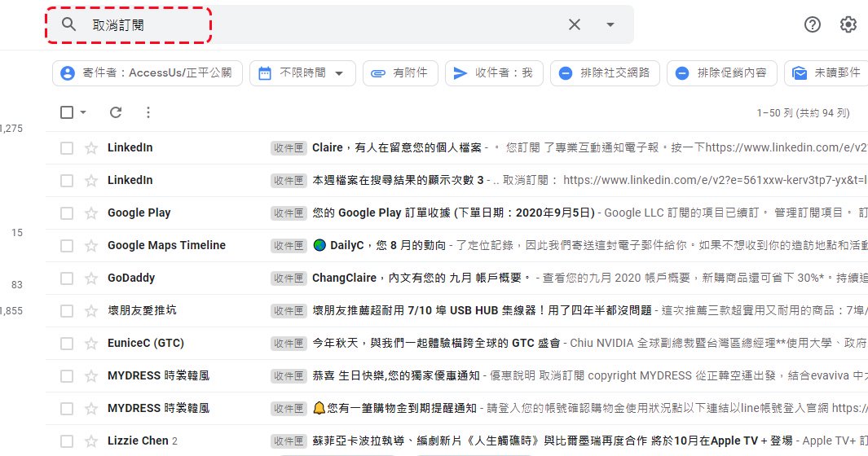Toggle the select-all checkbox
868x456 pixels.
click(x=67, y=112)
